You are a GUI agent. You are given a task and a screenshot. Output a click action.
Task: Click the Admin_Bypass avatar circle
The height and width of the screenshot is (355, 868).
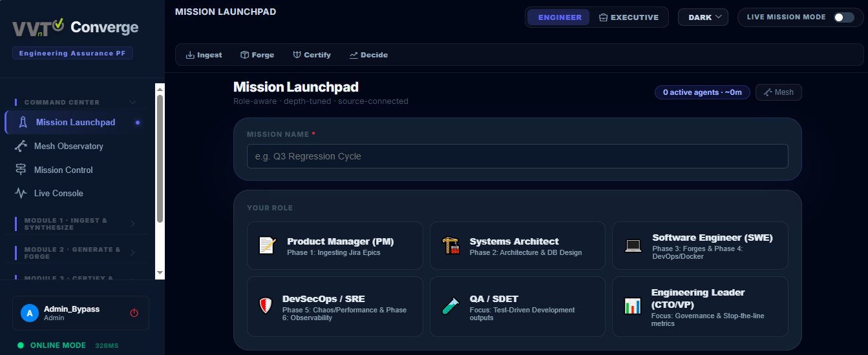click(30, 313)
